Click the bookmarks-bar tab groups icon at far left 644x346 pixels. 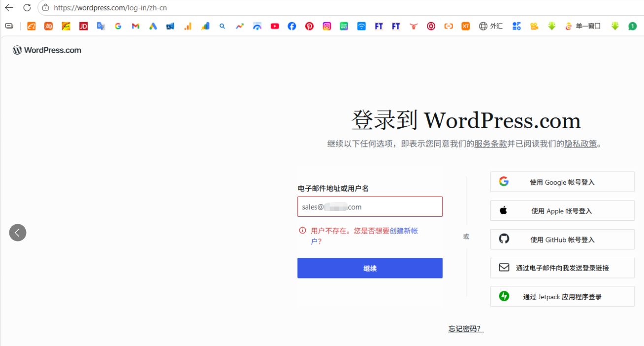[x=9, y=26]
